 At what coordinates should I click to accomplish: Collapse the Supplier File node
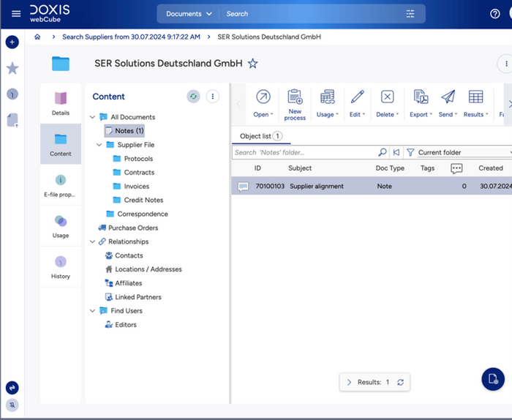pyautogui.click(x=99, y=145)
